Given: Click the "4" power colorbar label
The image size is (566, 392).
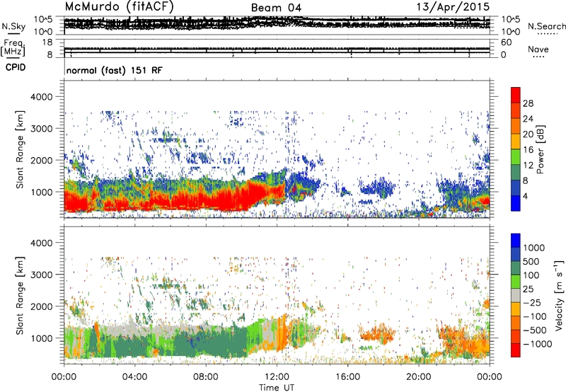Looking at the screenshot, I should [x=525, y=197].
